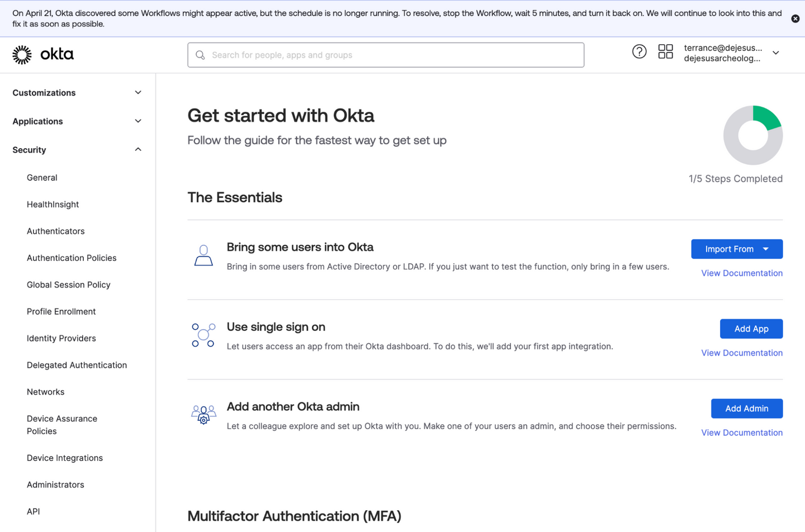Image resolution: width=805 pixels, height=532 pixels.
Task: Click the single sign on nodes icon
Action: [x=203, y=335]
